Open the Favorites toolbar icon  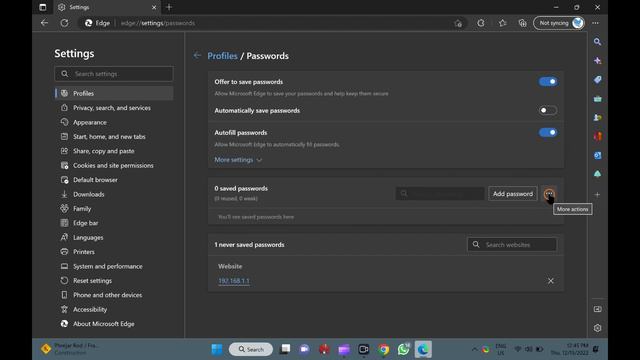coord(502,23)
